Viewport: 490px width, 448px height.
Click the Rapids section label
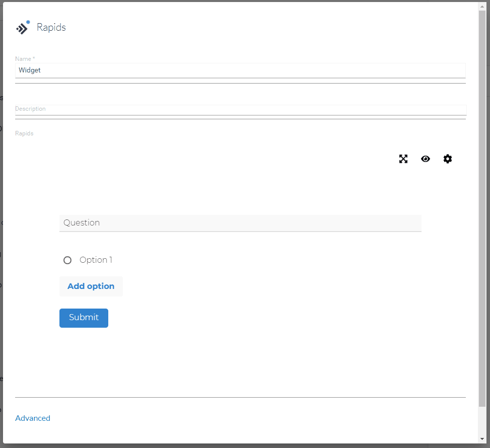tap(24, 133)
